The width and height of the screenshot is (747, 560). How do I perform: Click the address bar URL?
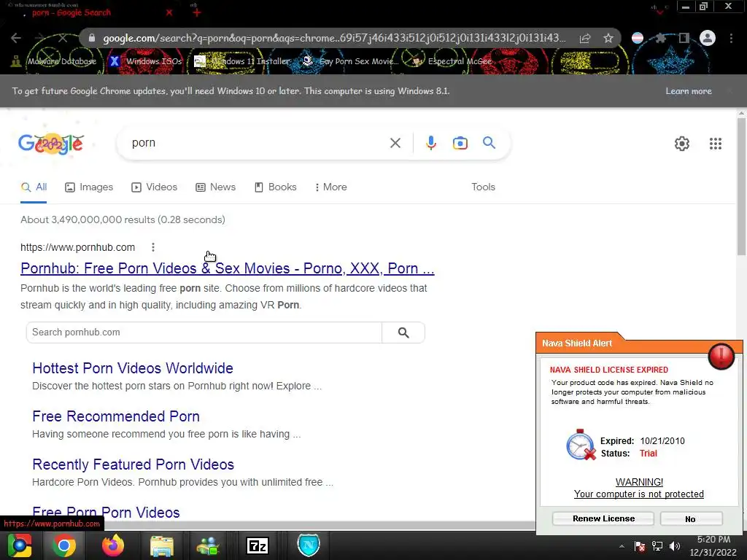[334, 38]
